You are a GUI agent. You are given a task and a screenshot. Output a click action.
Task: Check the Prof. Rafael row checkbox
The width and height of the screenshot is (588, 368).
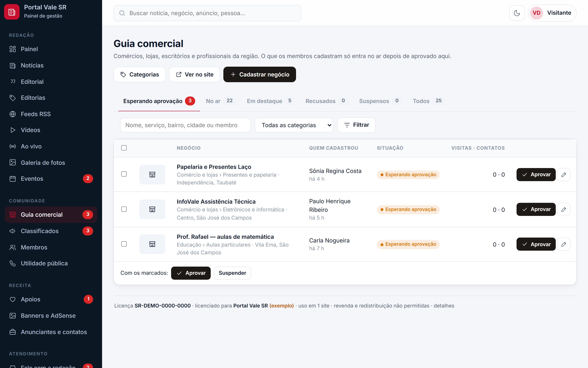(124, 244)
